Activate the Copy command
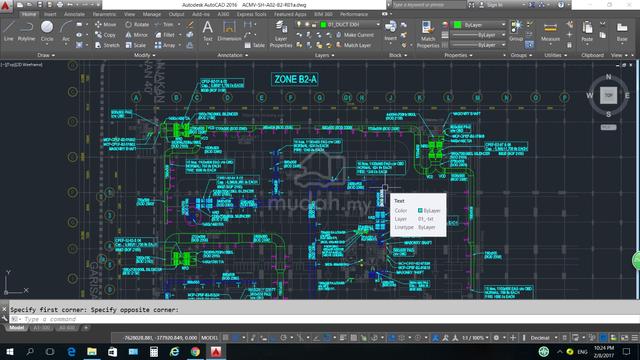 point(105,35)
